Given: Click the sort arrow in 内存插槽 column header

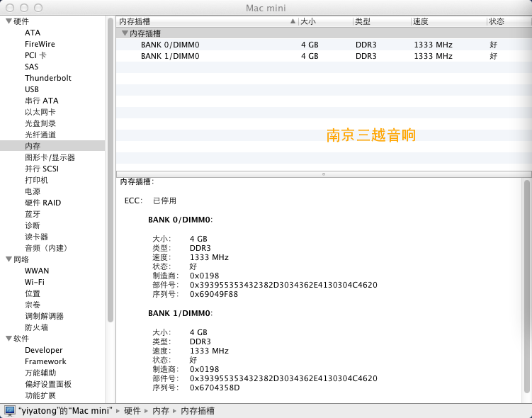Looking at the screenshot, I should click(293, 21).
